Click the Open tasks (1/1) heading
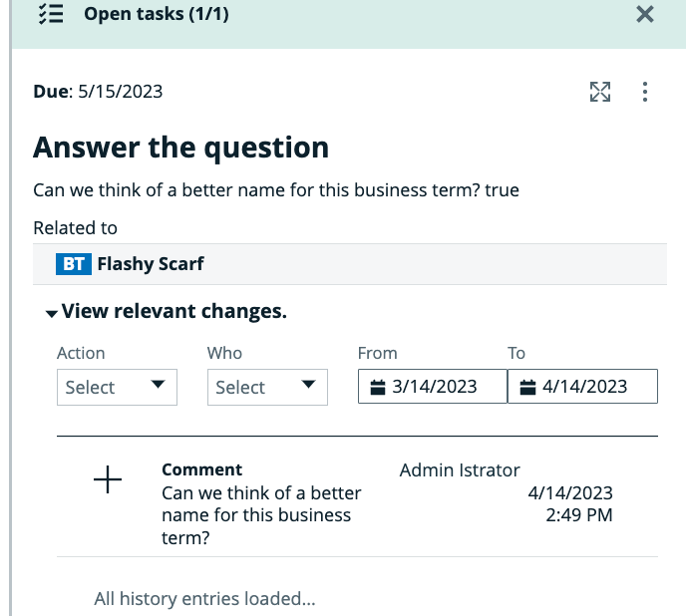Viewport: 686px width, 616px height. click(157, 14)
